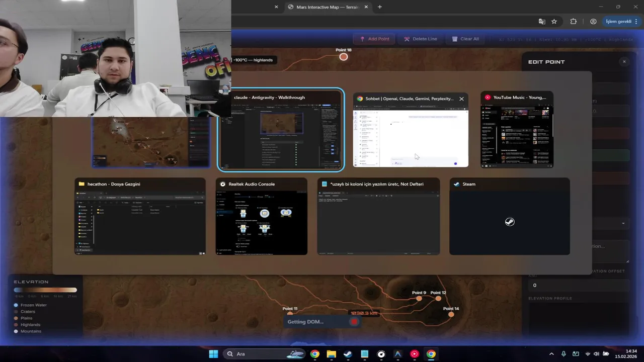Click the Wi-Fi network tray icon
644x362 pixels.
[588, 354]
